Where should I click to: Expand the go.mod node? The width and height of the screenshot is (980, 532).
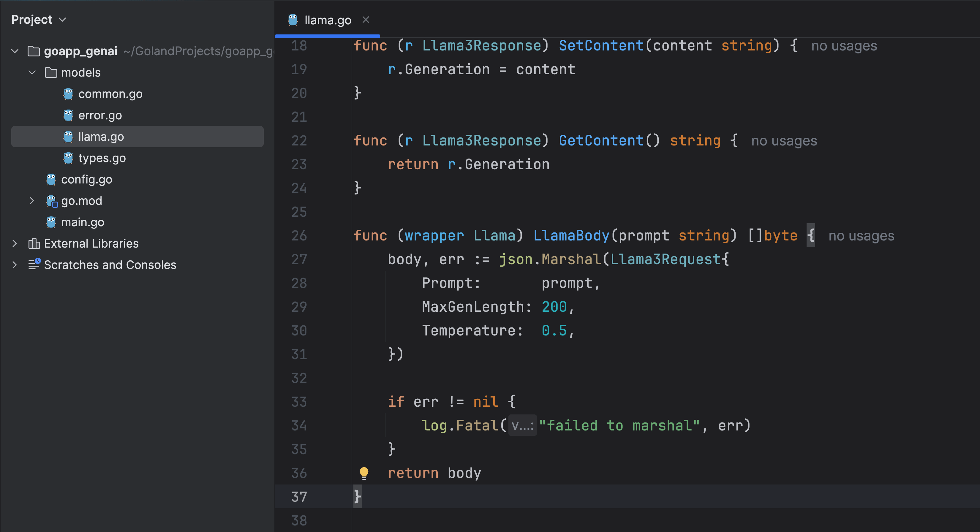coord(32,201)
